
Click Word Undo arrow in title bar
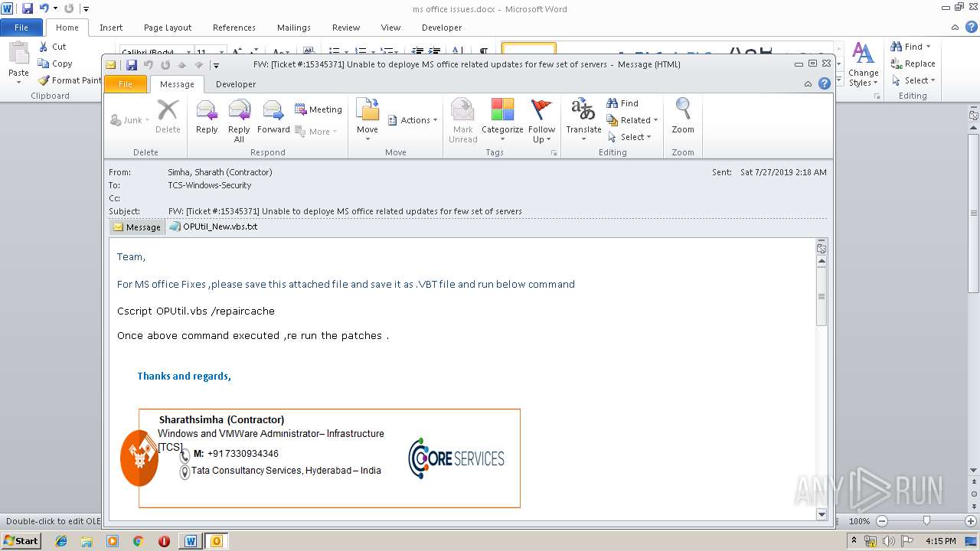point(44,8)
